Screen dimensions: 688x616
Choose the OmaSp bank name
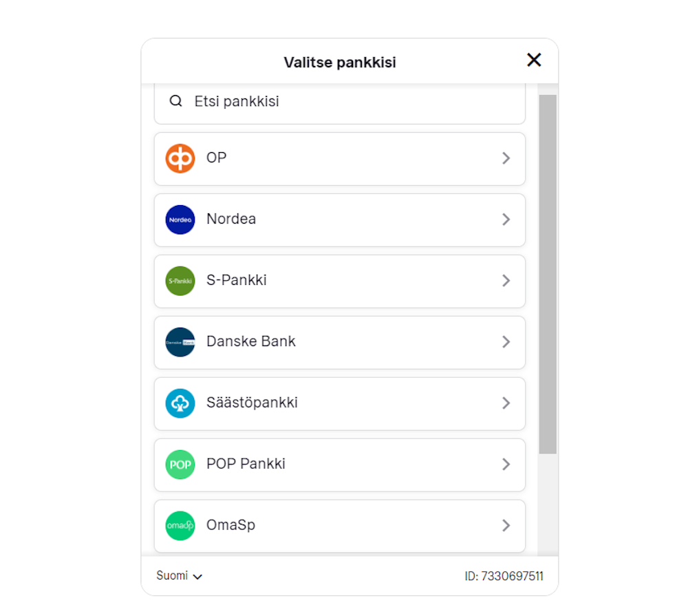[x=230, y=526]
